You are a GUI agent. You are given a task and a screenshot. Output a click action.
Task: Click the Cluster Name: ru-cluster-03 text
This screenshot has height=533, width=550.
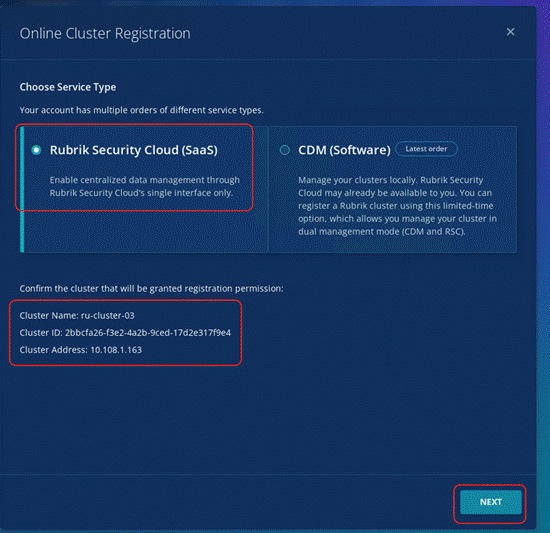coord(77,315)
